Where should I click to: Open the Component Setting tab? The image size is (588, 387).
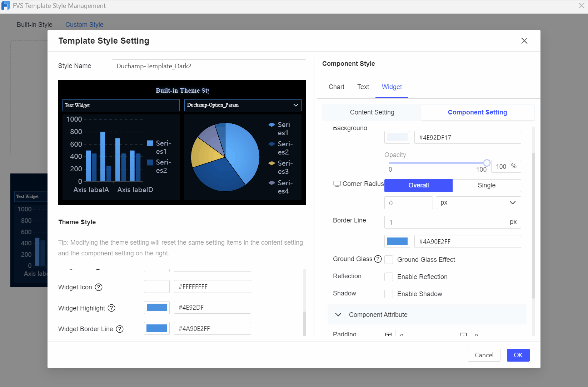point(477,112)
